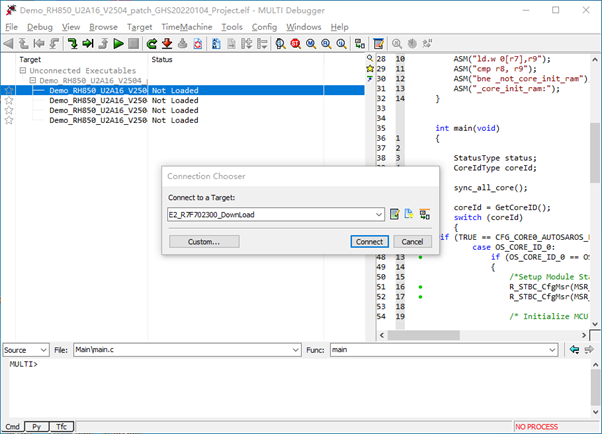The height and width of the screenshot is (434, 602).
Task: Click the green Restart curved-arrow icon
Action: click(x=152, y=44)
